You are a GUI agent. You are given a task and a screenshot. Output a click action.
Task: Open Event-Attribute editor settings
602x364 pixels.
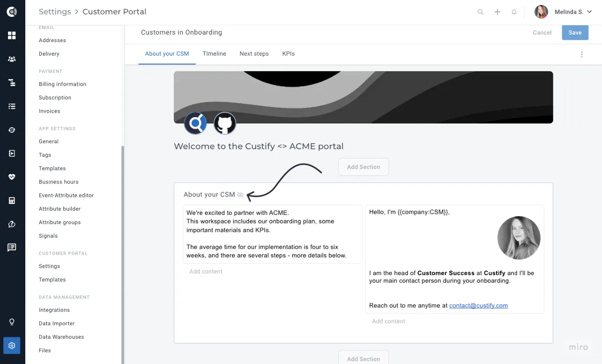pyautogui.click(x=67, y=195)
